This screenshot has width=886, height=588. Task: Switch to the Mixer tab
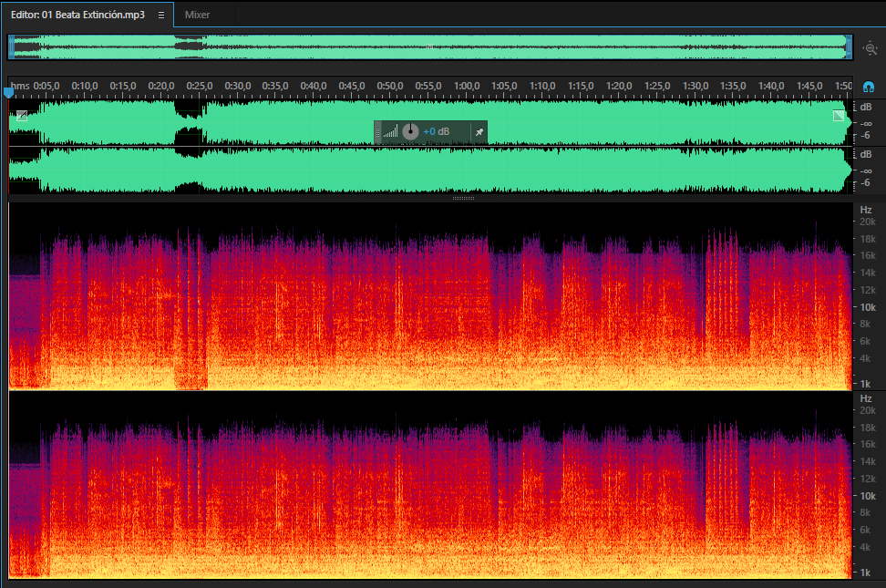click(x=197, y=15)
